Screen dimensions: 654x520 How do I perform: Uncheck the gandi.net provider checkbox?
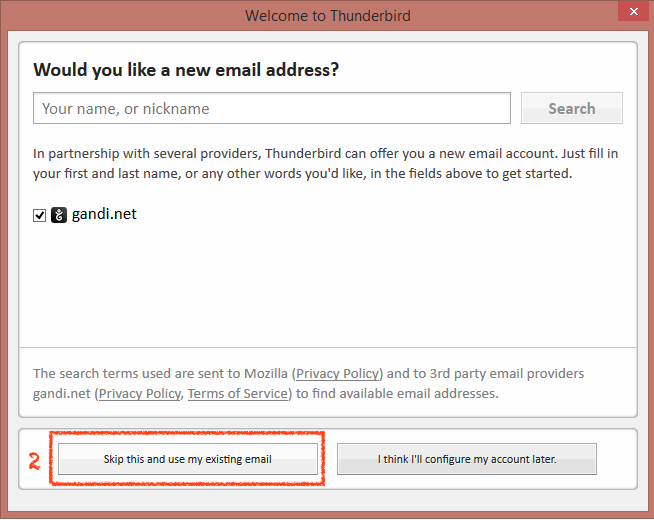point(40,215)
